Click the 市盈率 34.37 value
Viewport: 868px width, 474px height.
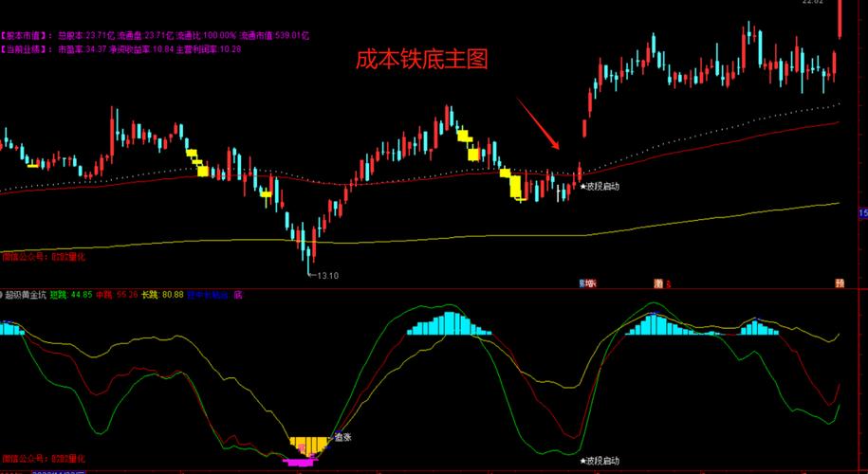coord(83,49)
